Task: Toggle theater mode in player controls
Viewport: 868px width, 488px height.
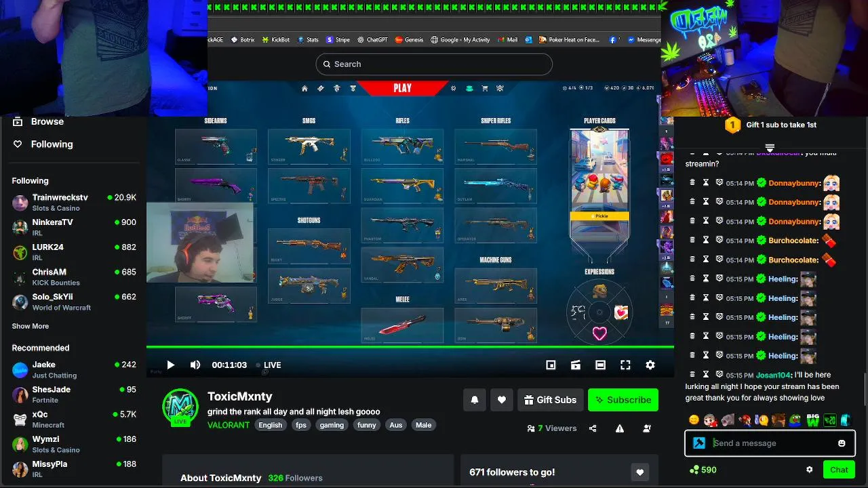Action: pos(600,365)
